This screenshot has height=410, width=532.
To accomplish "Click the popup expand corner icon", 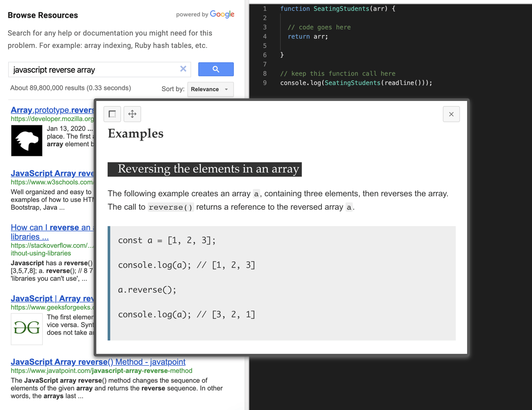I will (112, 114).
